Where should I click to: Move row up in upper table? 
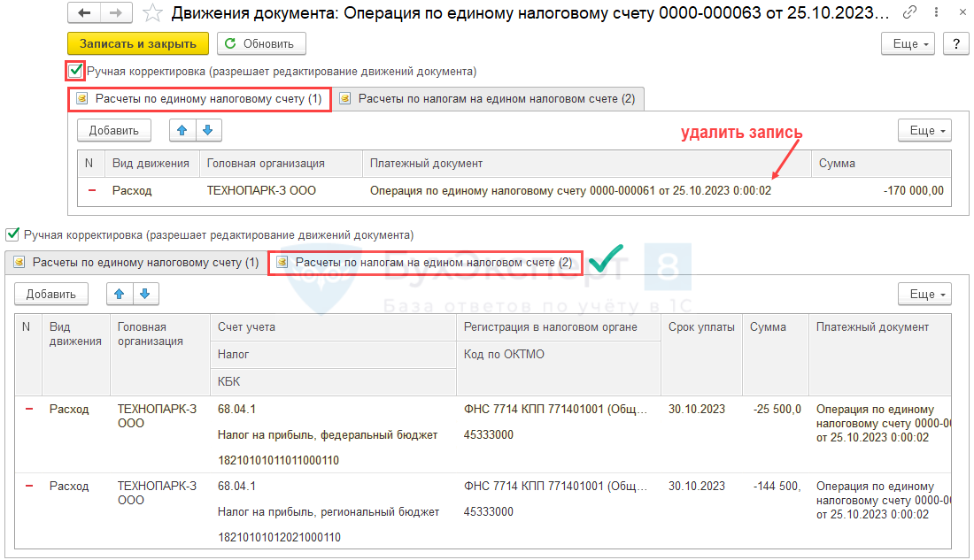coord(183,130)
